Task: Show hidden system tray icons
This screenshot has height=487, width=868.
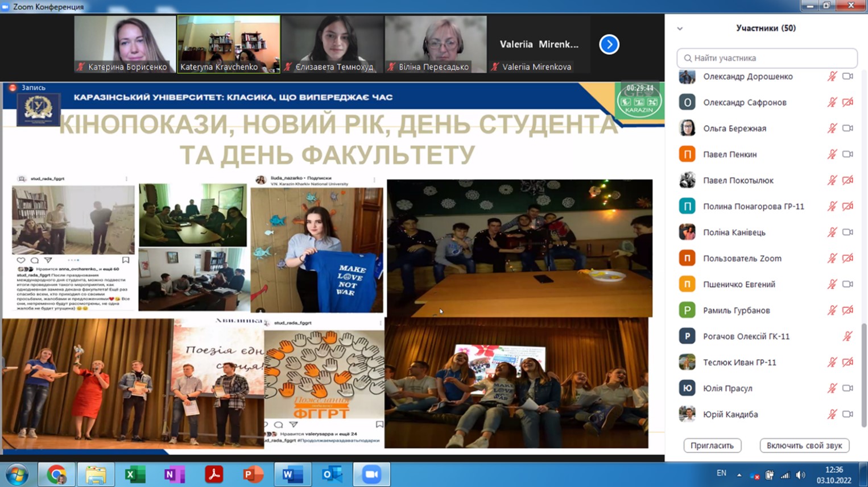Action: pyautogui.click(x=739, y=474)
